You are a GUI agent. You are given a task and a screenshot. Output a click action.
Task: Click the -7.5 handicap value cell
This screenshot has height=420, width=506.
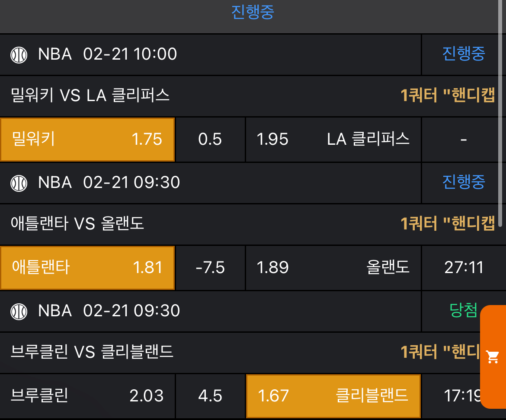point(210,267)
